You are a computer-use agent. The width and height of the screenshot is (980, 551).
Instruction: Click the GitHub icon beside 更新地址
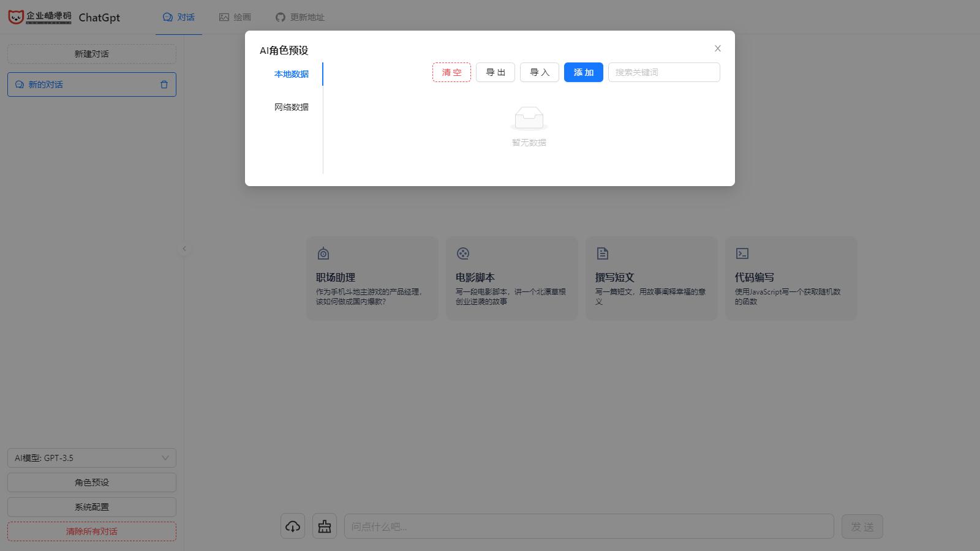pos(281,17)
